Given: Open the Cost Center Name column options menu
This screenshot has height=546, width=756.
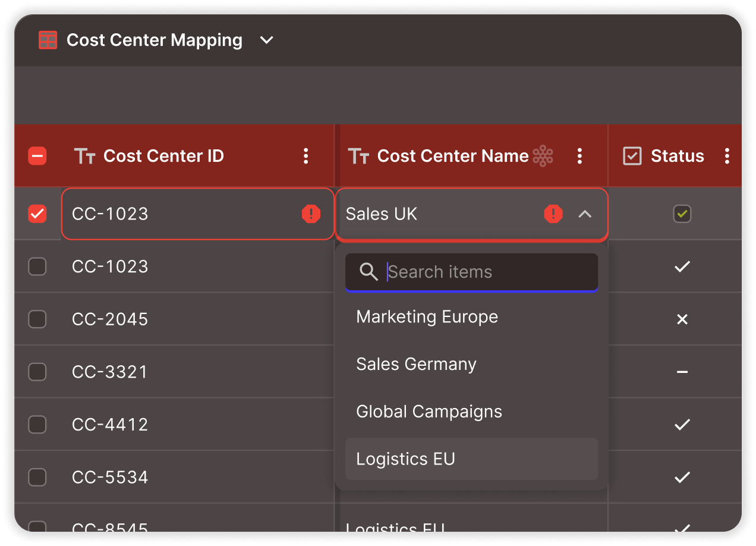Looking at the screenshot, I should point(579,156).
